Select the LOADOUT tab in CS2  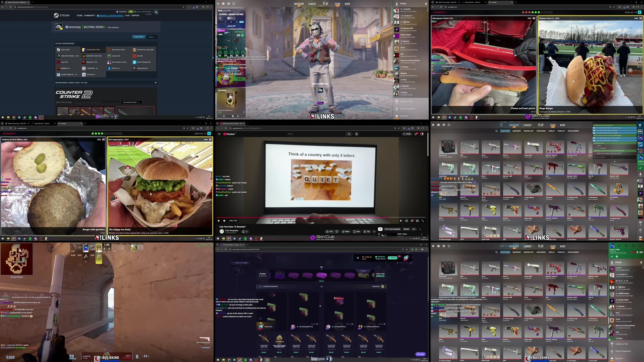[x=312, y=4]
